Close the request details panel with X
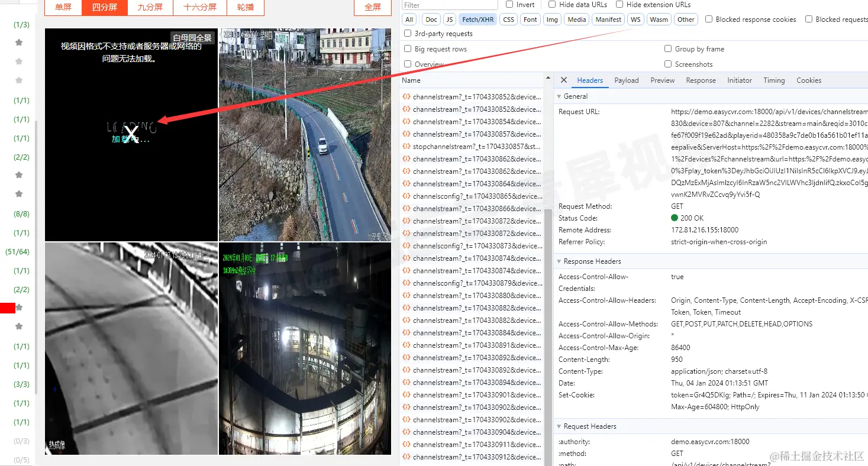This screenshot has width=868, height=466. 564,80
